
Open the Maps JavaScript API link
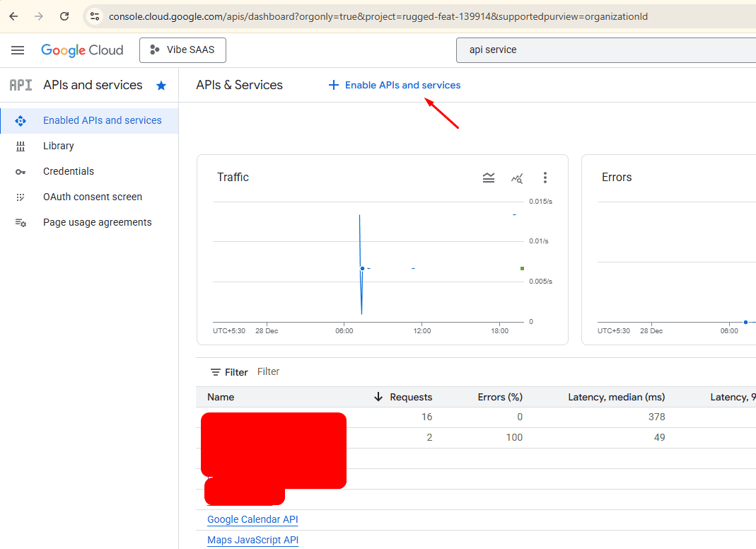click(252, 541)
